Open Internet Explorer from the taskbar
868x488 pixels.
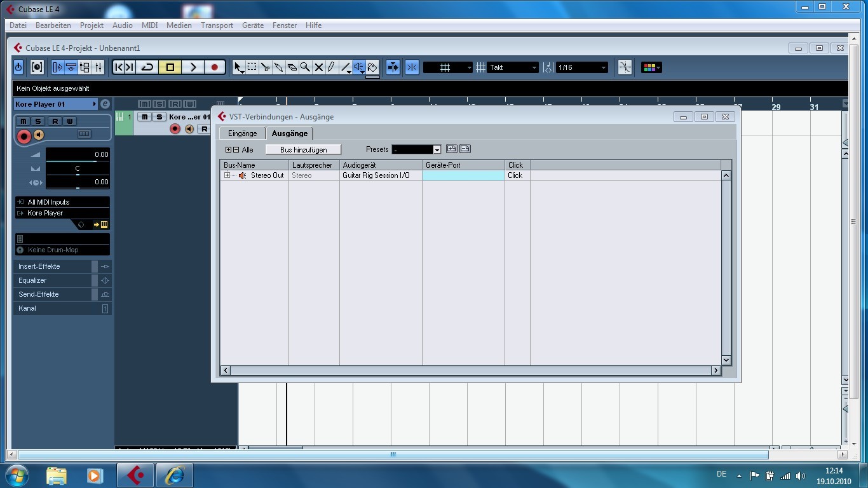174,475
